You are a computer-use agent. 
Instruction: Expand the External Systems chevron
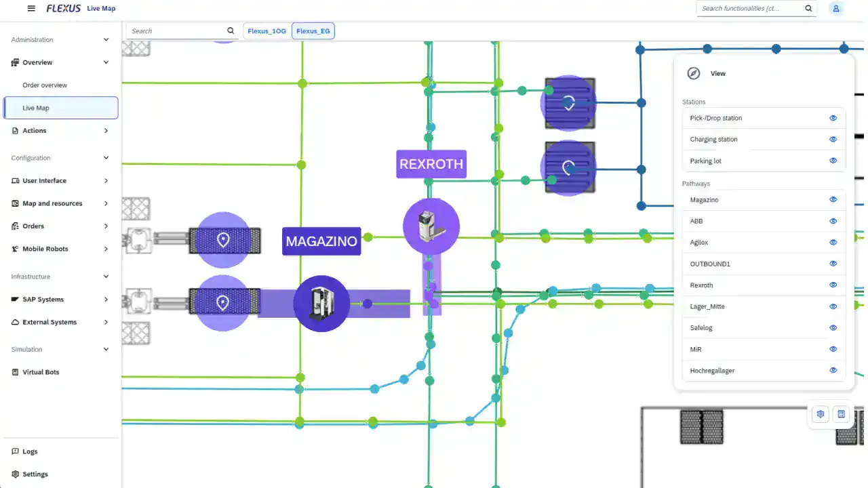click(106, 322)
